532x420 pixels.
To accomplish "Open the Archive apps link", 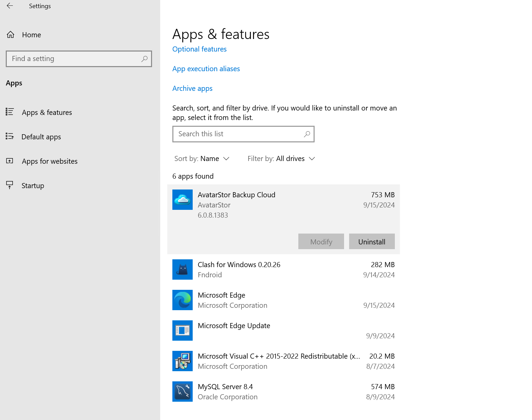I will click(x=192, y=88).
